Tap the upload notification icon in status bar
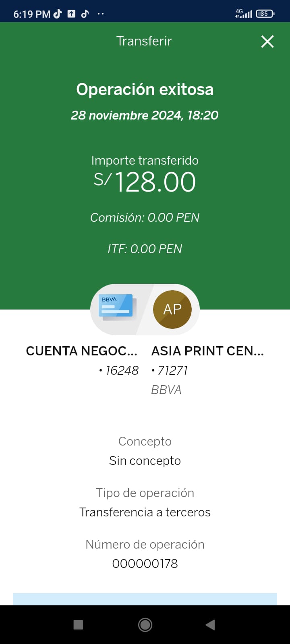Image resolution: width=290 pixels, height=644 pixels. (x=71, y=14)
